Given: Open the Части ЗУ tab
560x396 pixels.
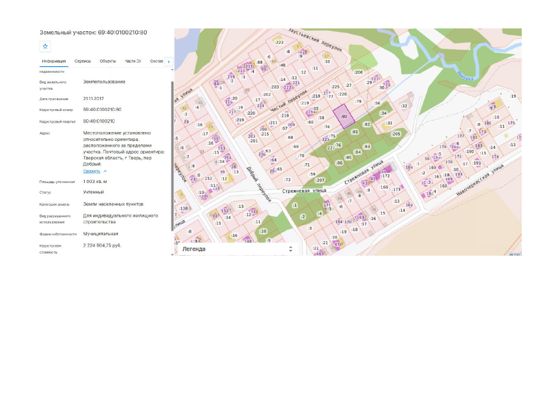Looking at the screenshot, I should click(x=133, y=61).
